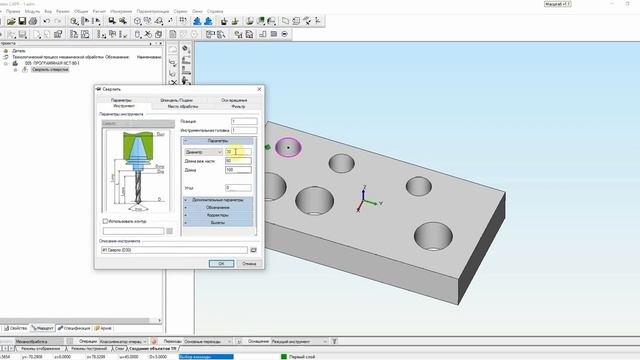640x360 pixels.
Task: Click the properties icon with gear in second toolbar
Action: pyautogui.click(x=58, y=34)
